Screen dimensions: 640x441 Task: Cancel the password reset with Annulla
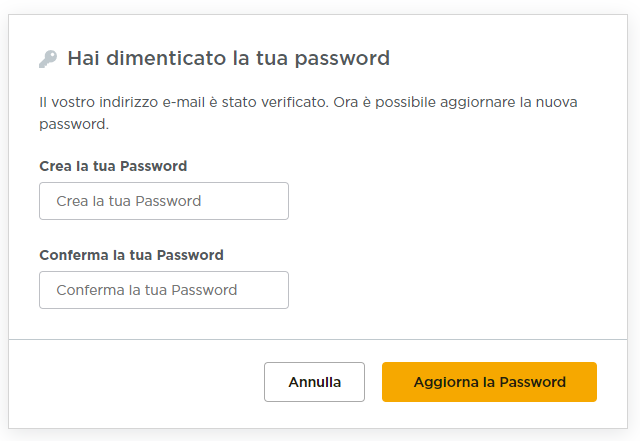314,382
